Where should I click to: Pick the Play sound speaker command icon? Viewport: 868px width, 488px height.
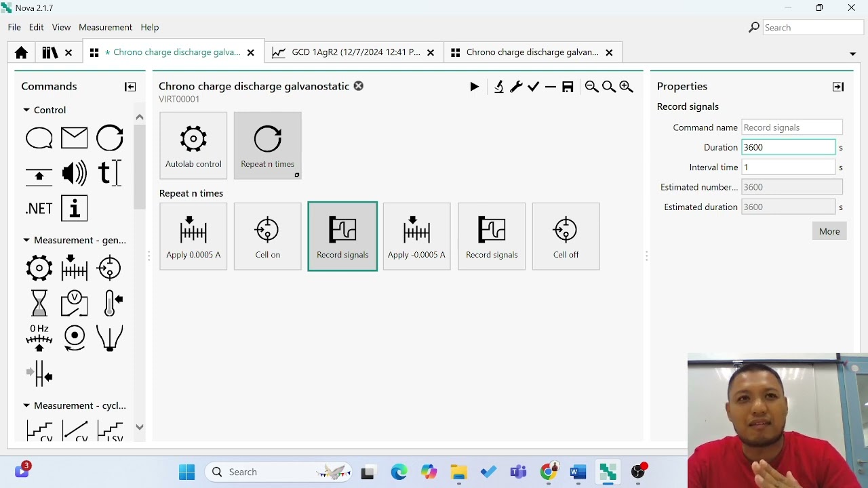[x=75, y=174]
